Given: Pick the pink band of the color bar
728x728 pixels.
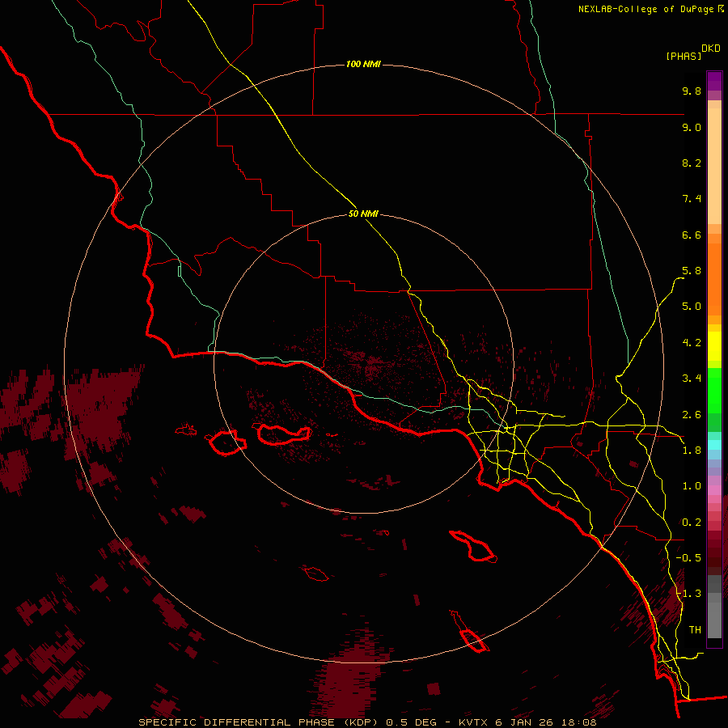Looking at the screenshot, I should pyautogui.click(x=714, y=490).
